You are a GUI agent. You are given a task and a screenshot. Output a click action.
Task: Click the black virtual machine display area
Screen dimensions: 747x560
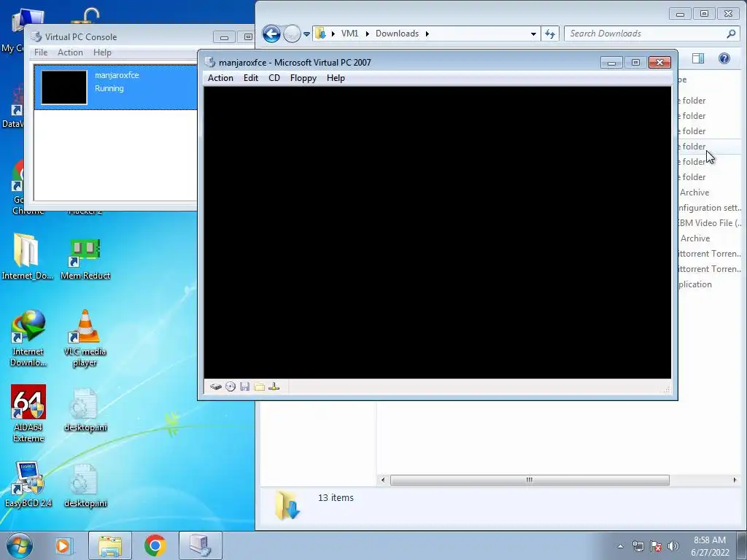point(438,233)
